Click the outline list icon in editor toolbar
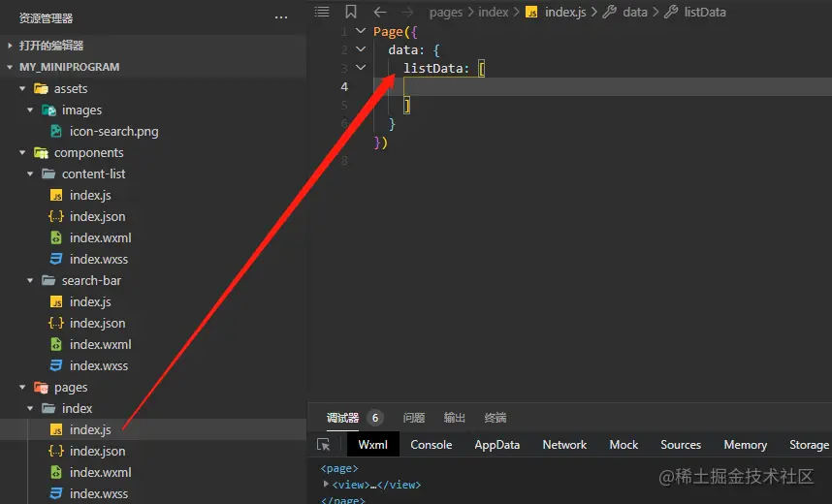 pyautogui.click(x=322, y=12)
